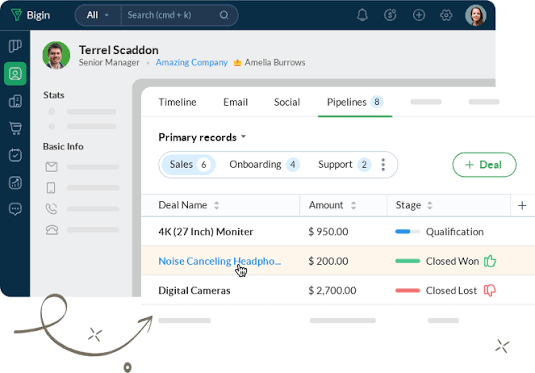Click the thumbs-down icon on Closed Lost
The image size is (535, 373).
(x=490, y=290)
